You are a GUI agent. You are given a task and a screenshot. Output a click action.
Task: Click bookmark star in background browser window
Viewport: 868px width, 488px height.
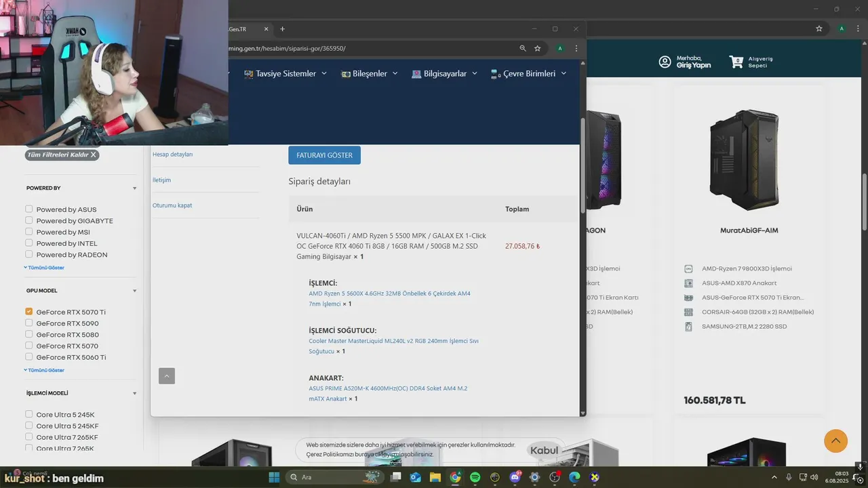tap(819, 28)
